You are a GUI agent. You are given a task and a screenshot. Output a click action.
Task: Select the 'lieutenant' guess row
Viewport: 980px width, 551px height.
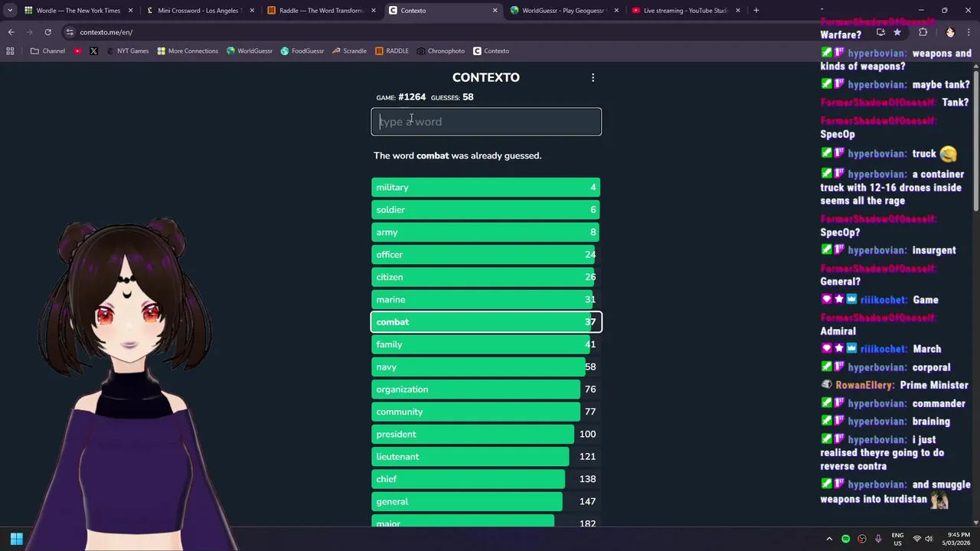[486, 457]
